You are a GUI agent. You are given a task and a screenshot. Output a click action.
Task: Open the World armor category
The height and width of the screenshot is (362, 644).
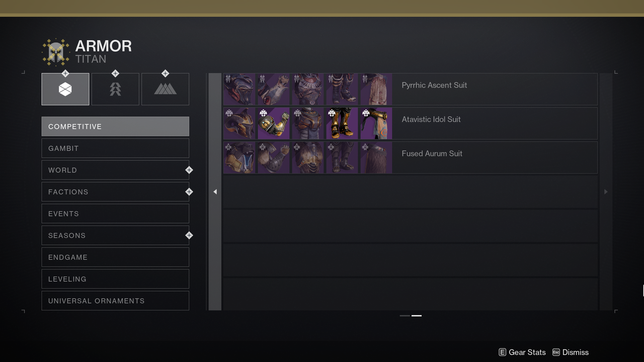[x=115, y=170]
